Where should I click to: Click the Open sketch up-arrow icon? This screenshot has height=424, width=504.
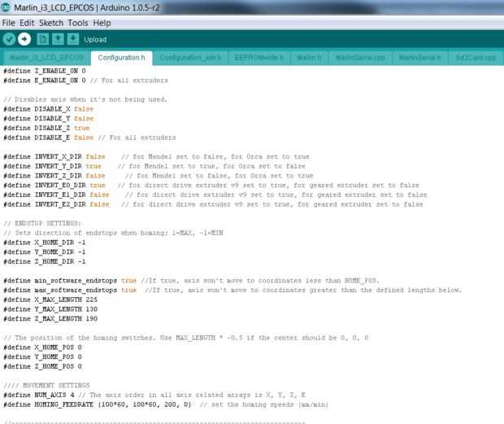click(58, 39)
